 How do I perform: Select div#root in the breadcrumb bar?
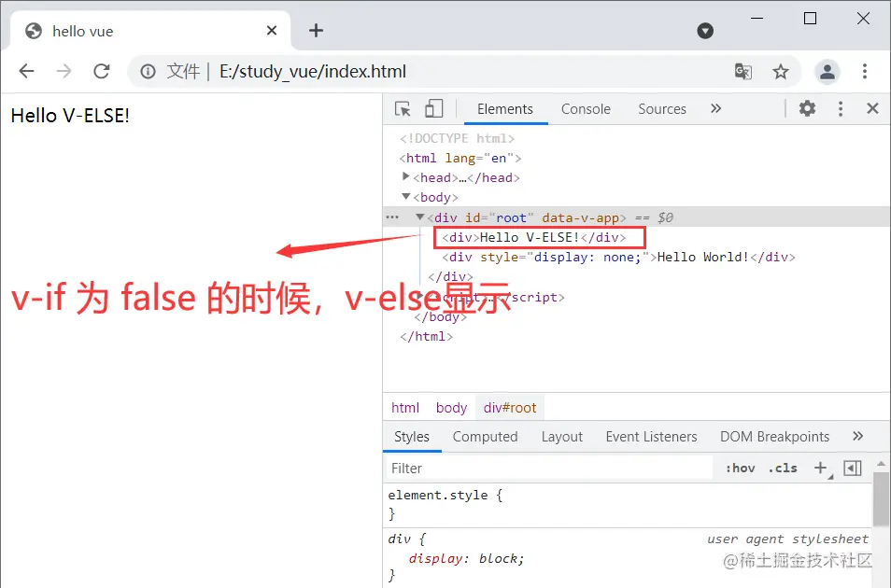[509, 407]
